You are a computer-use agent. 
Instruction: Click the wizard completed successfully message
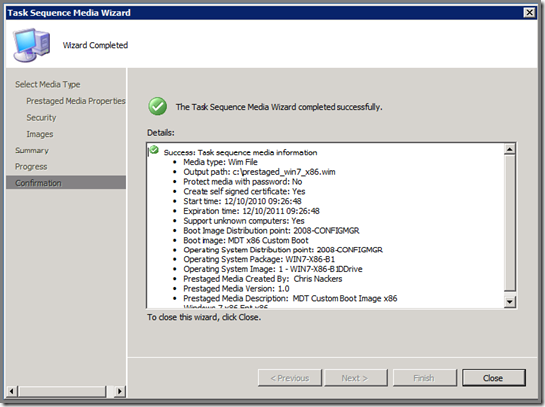279,107
